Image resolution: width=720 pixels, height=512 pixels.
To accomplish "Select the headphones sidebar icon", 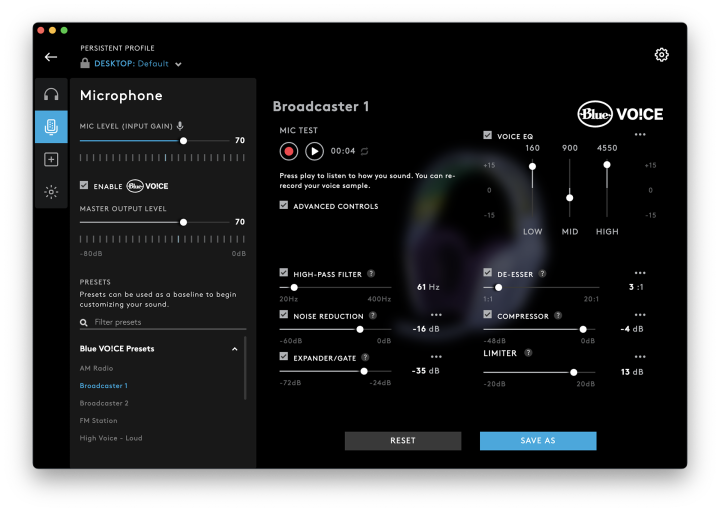I will pyautogui.click(x=51, y=95).
